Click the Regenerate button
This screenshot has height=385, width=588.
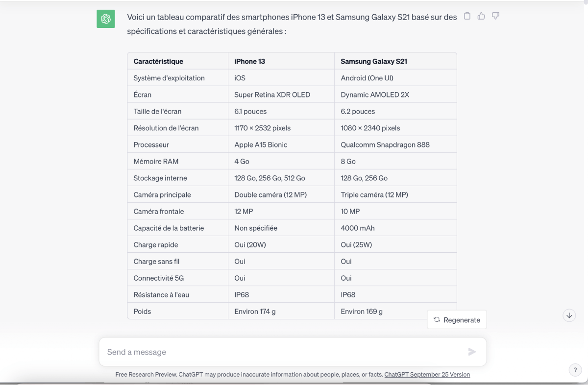pos(457,320)
